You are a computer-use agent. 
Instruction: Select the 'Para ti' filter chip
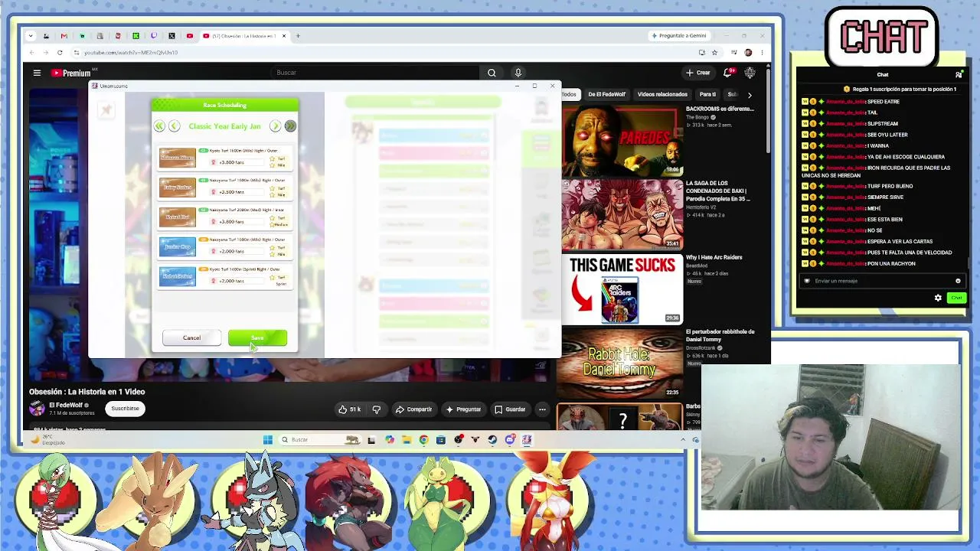point(707,94)
